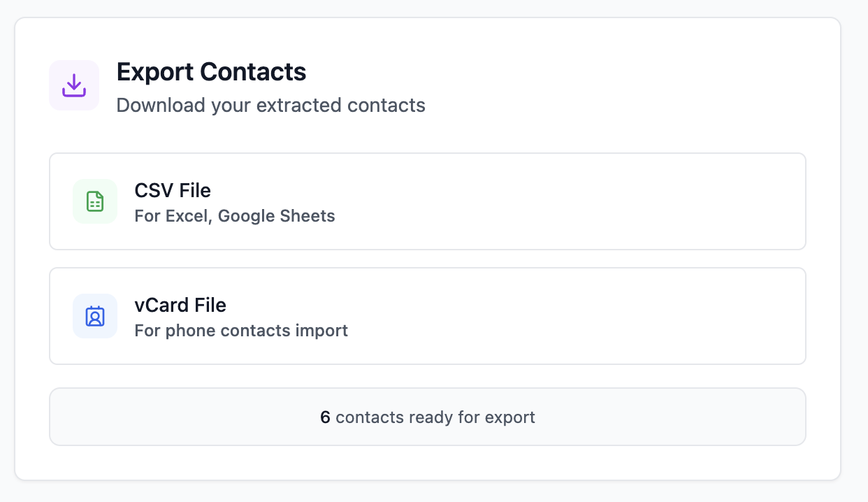Select the contacts ready for export banner

click(x=428, y=417)
